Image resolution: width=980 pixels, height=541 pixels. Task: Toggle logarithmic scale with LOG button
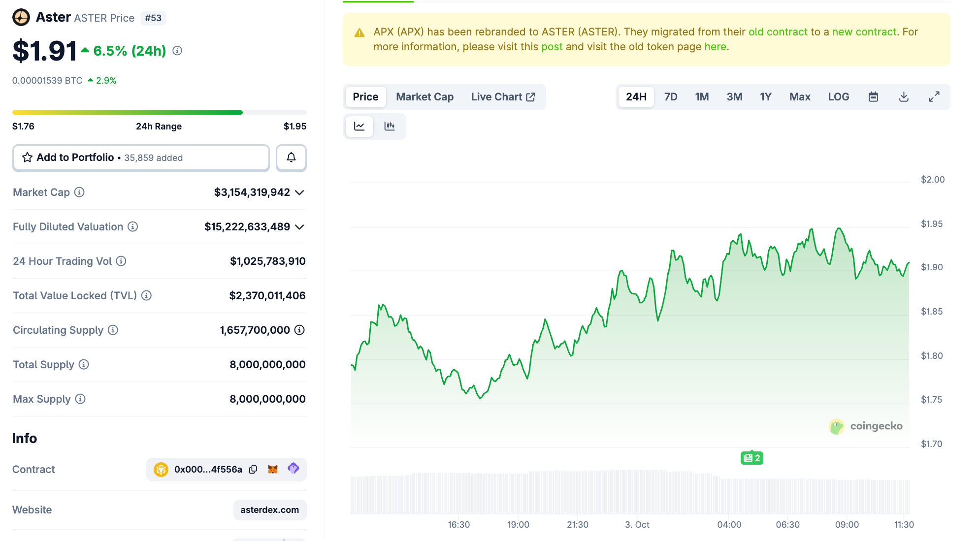click(x=839, y=96)
